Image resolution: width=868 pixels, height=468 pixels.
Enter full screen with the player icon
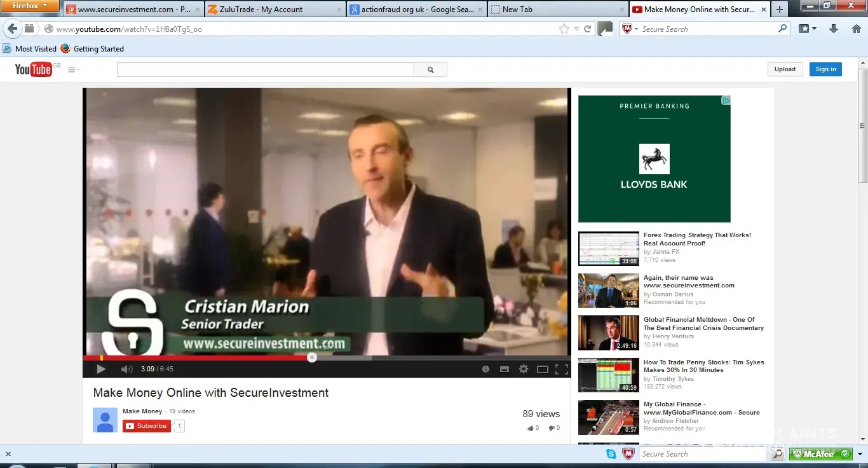coord(562,369)
